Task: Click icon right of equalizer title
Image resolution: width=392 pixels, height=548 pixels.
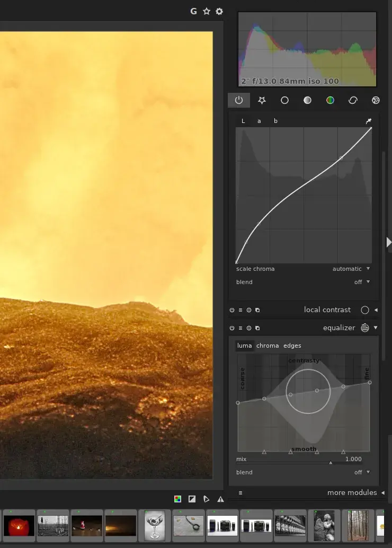Action: pyautogui.click(x=365, y=328)
